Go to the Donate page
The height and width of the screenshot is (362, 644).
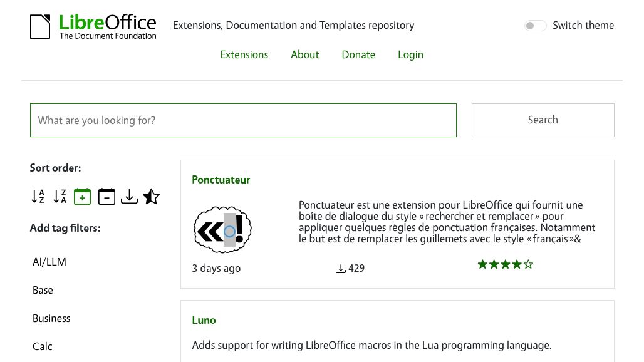[358, 54]
